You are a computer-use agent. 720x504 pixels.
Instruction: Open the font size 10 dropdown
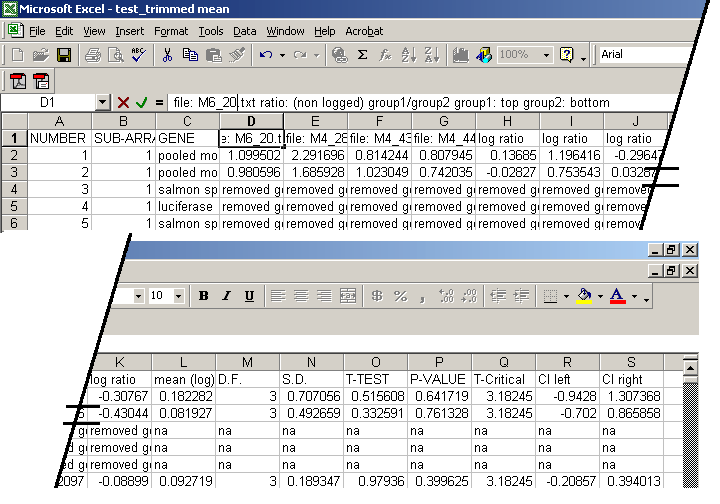pyautogui.click(x=178, y=297)
